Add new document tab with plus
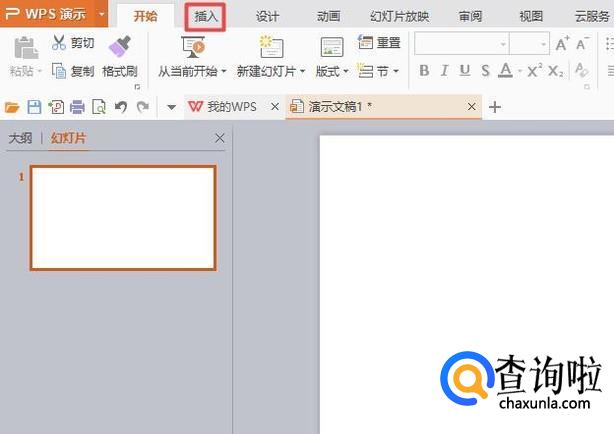Image resolution: width=614 pixels, height=434 pixels. coord(495,107)
